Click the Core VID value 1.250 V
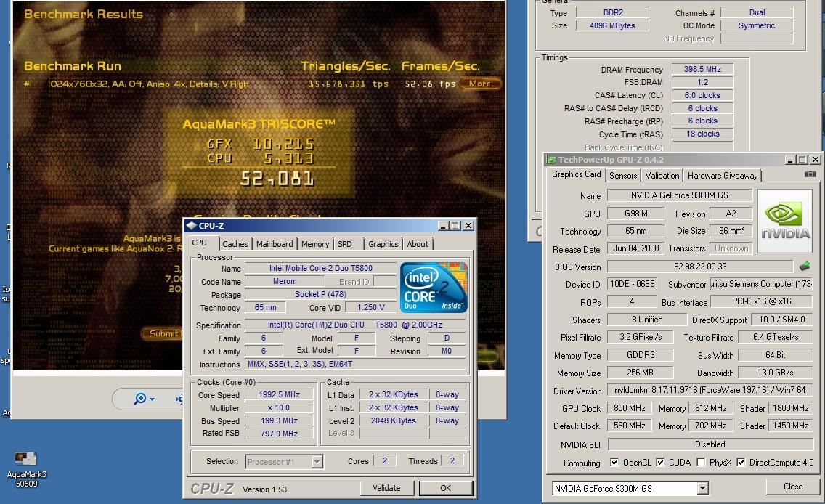The height and width of the screenshot is (504, 825). tap(371, 307)
